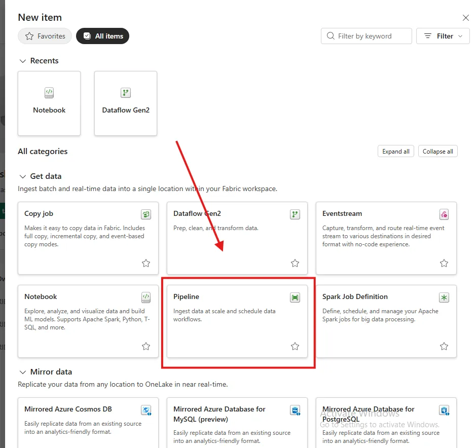476x448 pixels.
Task: Select the Eventstream card
Action: [386, 238]
